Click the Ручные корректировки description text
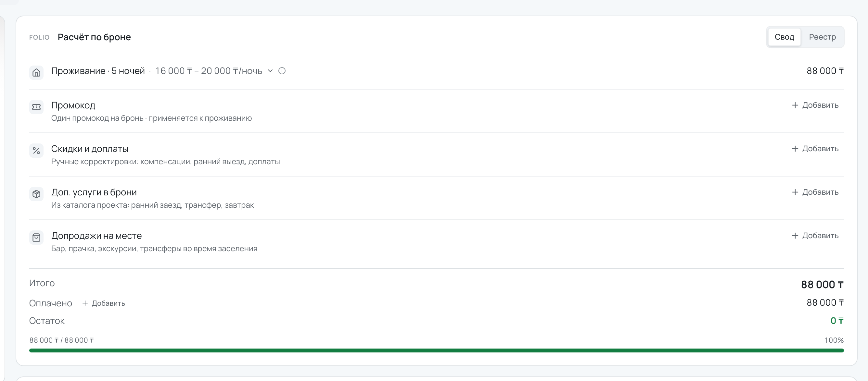 click(x=165, y=161)
